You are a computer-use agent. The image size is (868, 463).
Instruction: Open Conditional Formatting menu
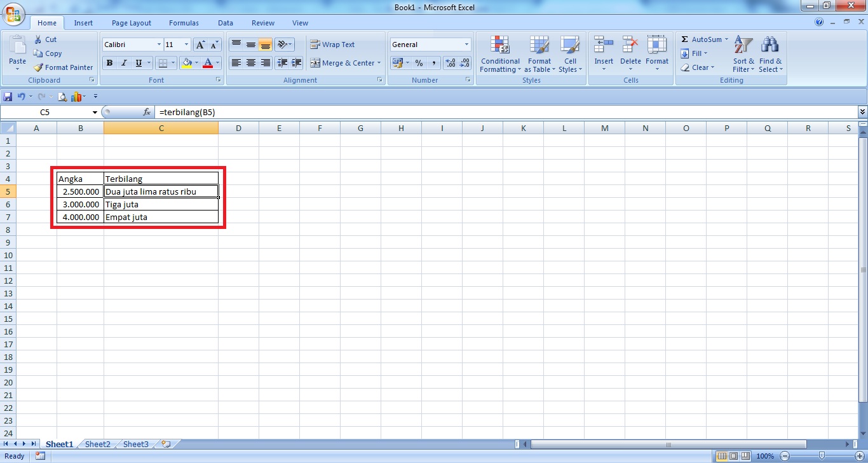pyautogui.click(x=500, y=55)
